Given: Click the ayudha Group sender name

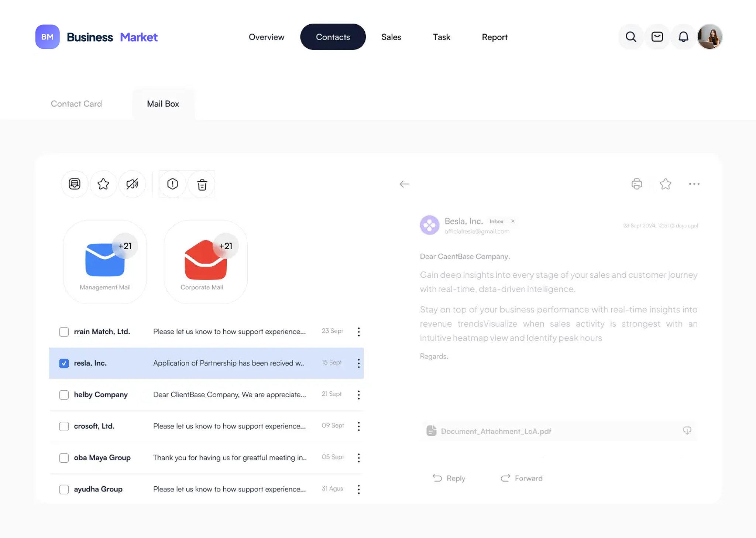Looking at the screenshot, I should pos(98,489).
